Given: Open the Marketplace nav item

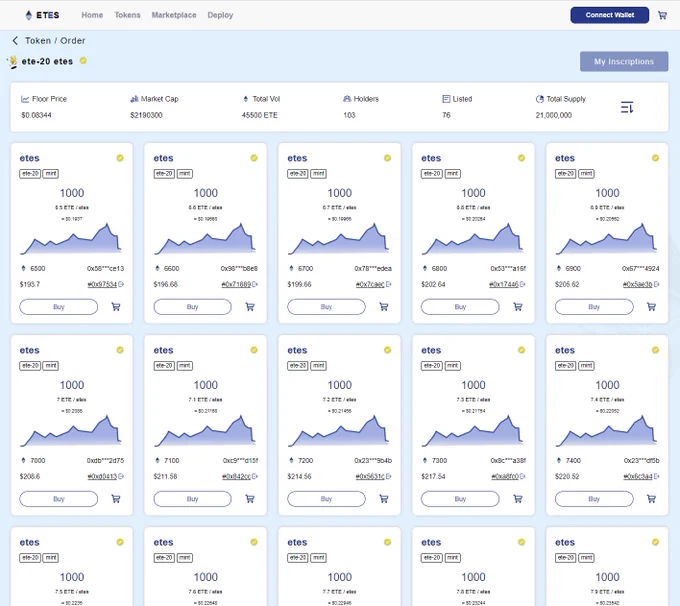Looking at the screenshot, I should point(174,15).
